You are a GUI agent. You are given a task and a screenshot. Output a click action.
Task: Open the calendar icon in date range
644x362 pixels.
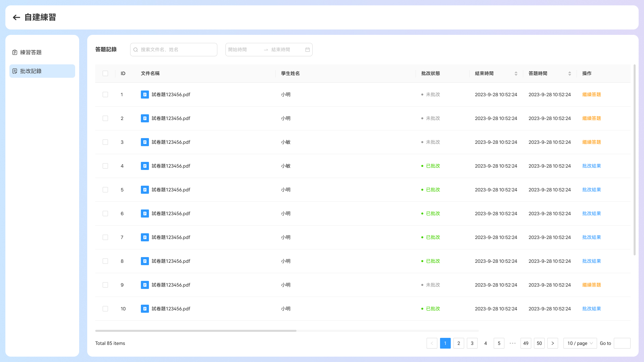308,50
